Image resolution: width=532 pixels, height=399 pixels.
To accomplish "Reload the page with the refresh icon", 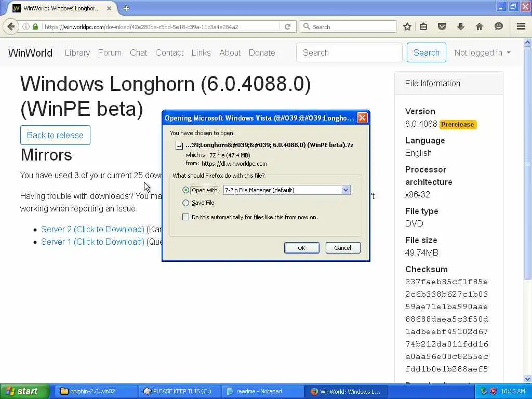I will 288,26.
